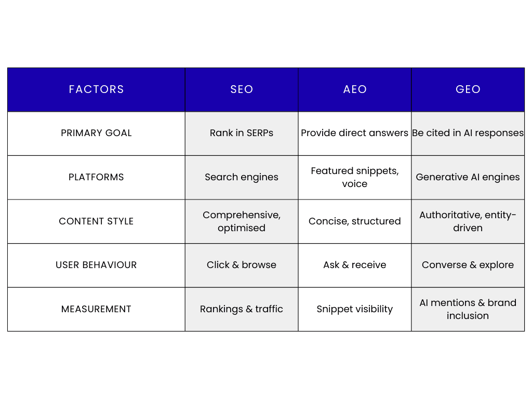Click the AEO column header

point(355,89)
